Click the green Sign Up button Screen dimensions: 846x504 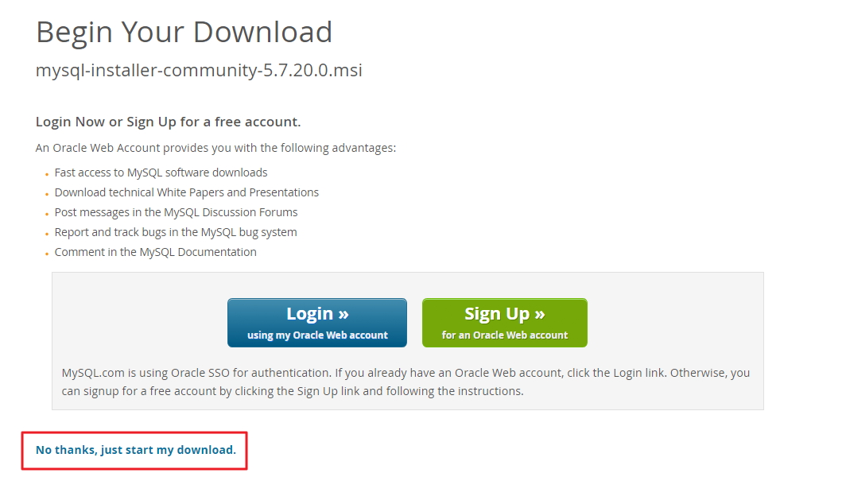tap(504, 323)
